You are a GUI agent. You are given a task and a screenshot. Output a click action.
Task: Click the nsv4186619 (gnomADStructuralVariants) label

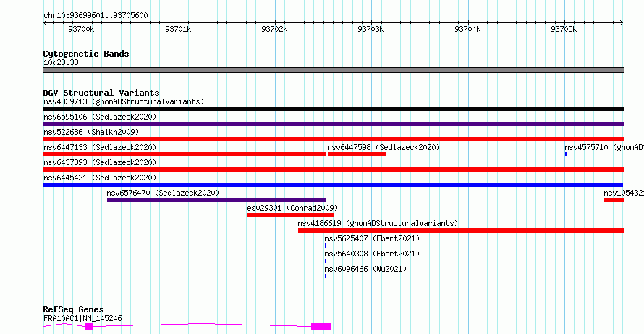point(378,223)
